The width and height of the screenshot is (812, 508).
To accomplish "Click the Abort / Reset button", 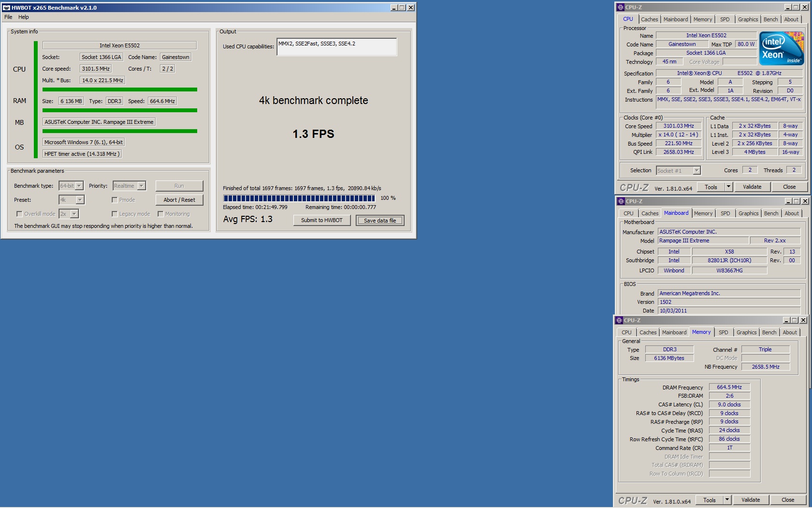I will pos(179,200).
